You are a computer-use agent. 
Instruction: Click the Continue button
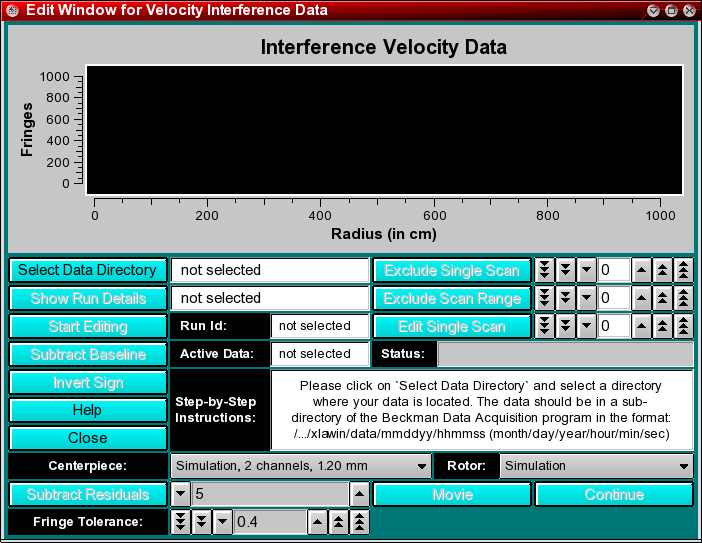tap(614, 494)
